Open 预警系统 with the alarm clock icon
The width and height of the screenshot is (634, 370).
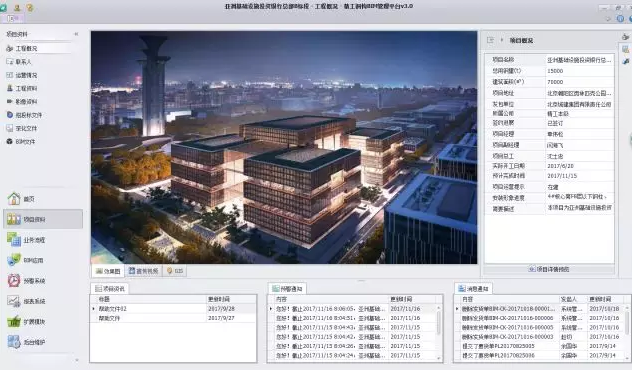coord(26,281)
